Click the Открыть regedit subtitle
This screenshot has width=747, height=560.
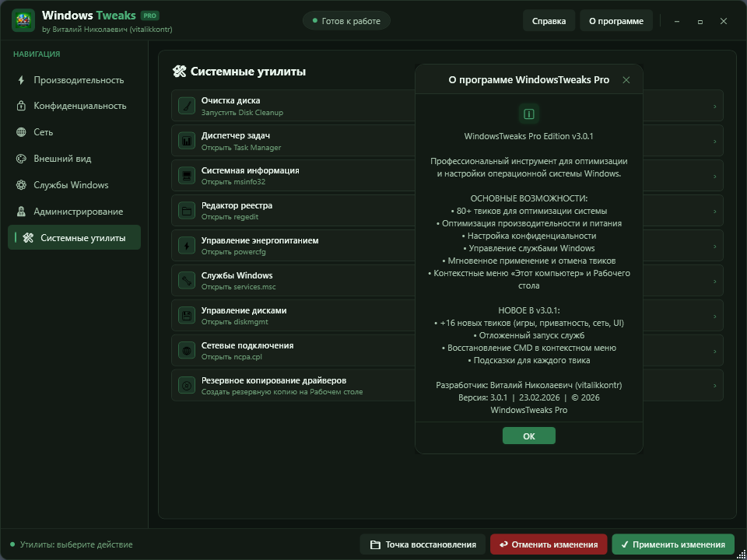point(230,217)
